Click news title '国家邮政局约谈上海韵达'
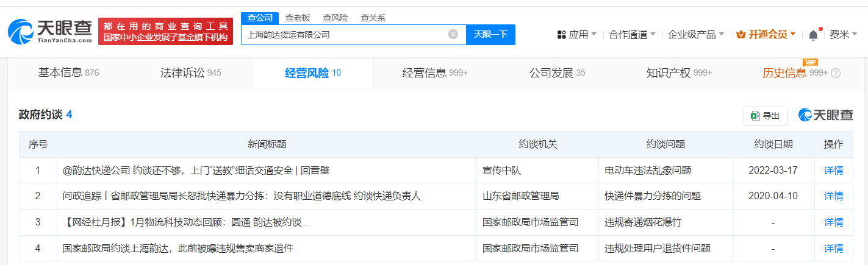Image resolution: width=868 pixels, height=265 pixels. [178, 248]
